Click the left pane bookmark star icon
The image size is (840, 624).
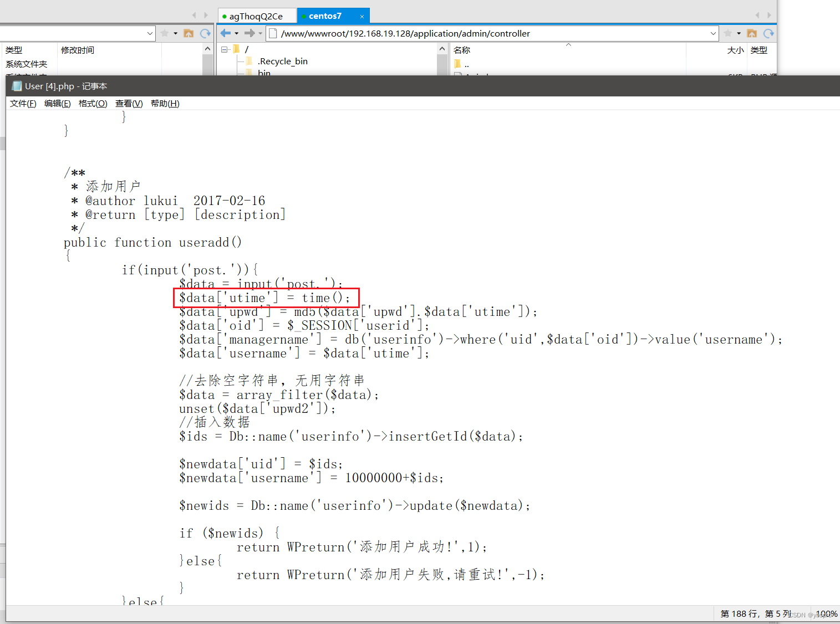165,33
